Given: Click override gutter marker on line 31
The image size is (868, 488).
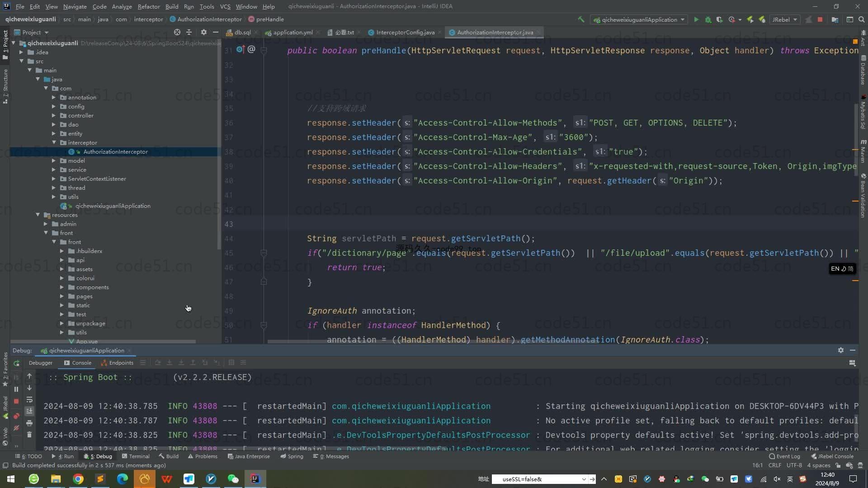Looking at the screenshot, I should click(x=241, y=49).
